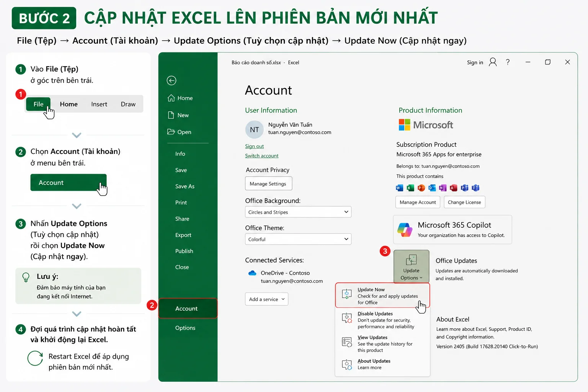This screenshot has height=392, width=588.
Task: Select Disable Updates in the menu
Action: coord(382,320)
